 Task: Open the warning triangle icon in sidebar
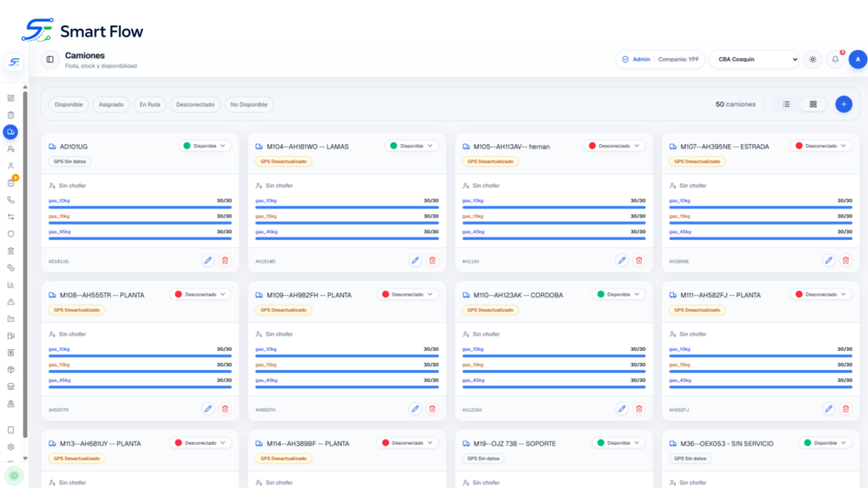pos(10,302)
